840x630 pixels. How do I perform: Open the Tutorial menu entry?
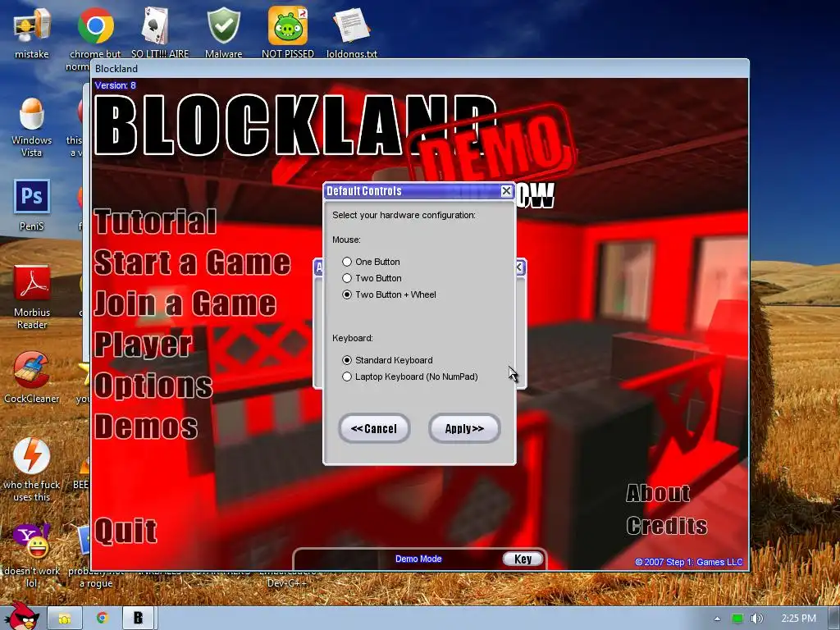click(x=156, y=221)
